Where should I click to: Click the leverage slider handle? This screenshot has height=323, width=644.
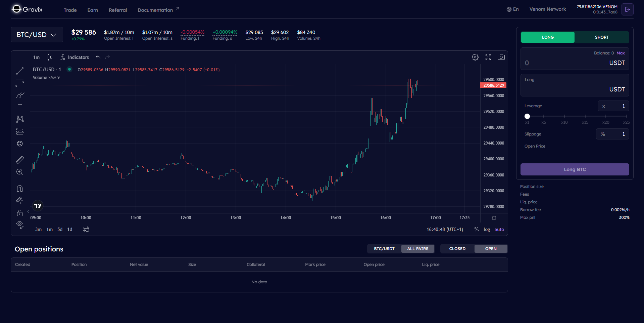point(527,116)
